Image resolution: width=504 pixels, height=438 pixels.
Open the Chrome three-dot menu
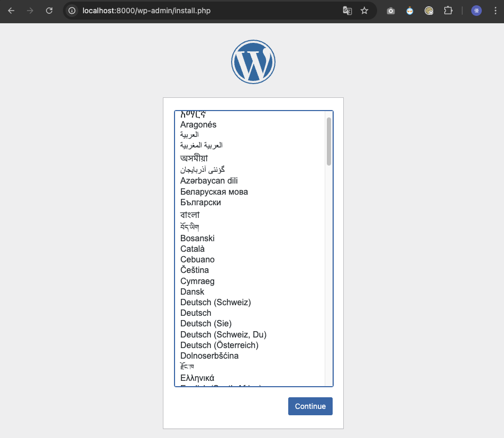point(496,11)
